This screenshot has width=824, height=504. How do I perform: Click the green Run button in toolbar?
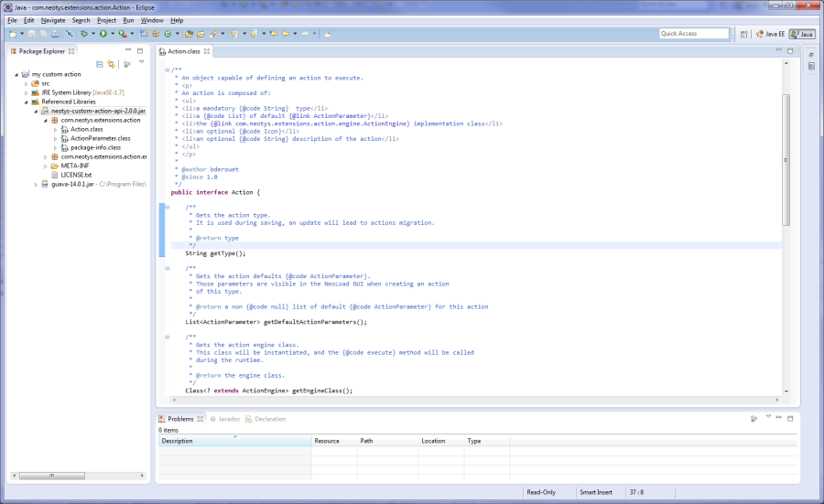(x=103, y=34)
